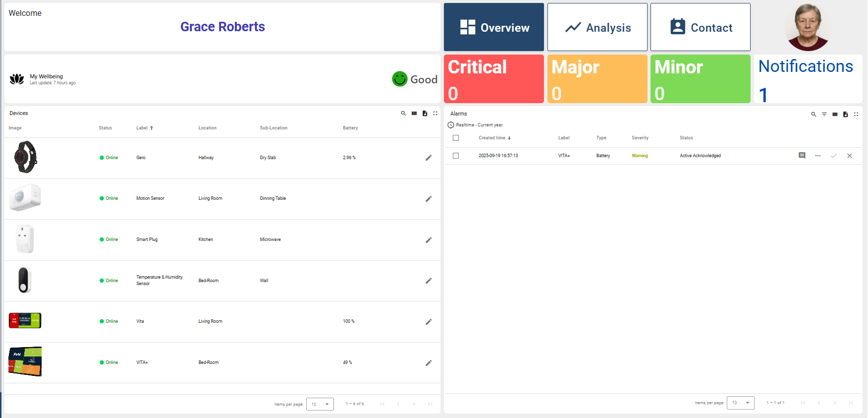Search in the Devices panel

tap(403, 114)
